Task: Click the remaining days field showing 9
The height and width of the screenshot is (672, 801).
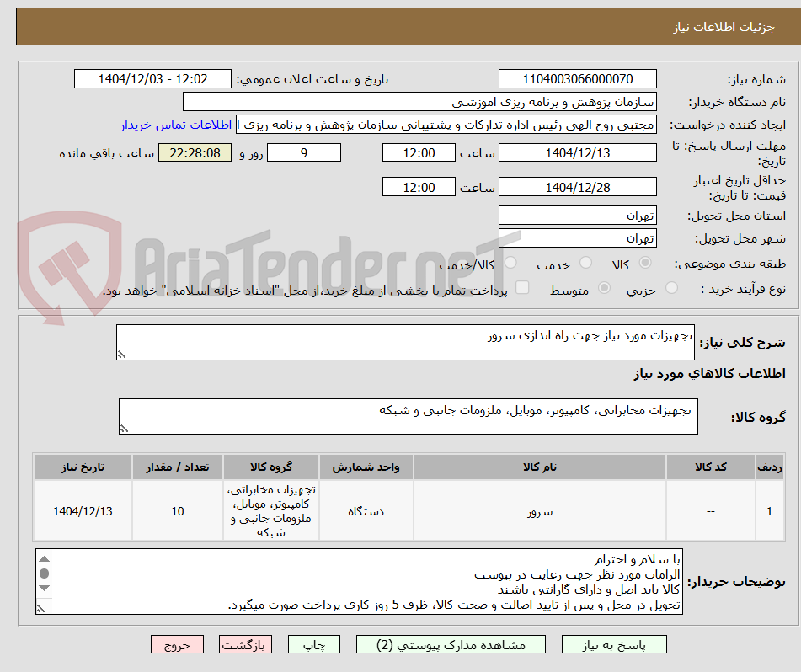Action: click(x=304, y=152)
